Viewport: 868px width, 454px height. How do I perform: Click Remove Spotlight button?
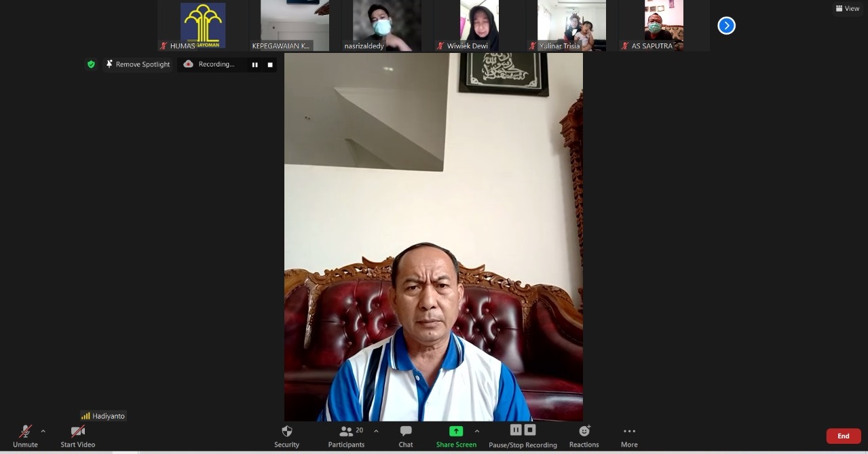tap(138, 64)
